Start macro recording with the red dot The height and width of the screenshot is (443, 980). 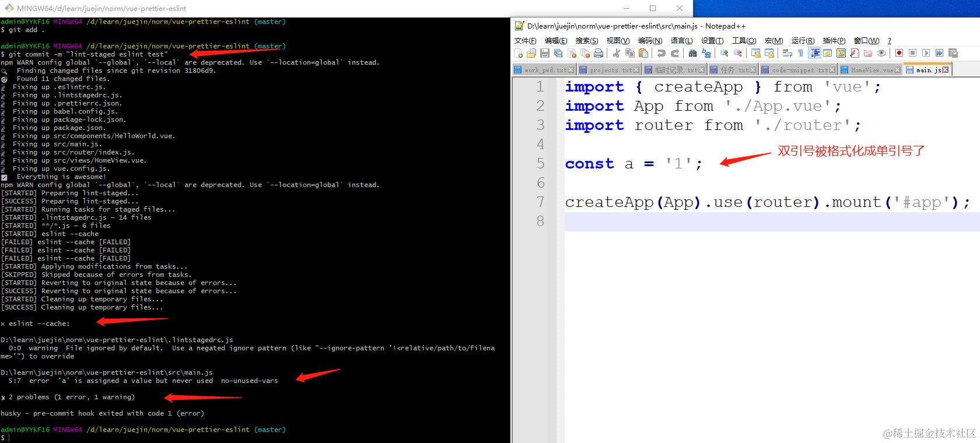pos(899,53)
